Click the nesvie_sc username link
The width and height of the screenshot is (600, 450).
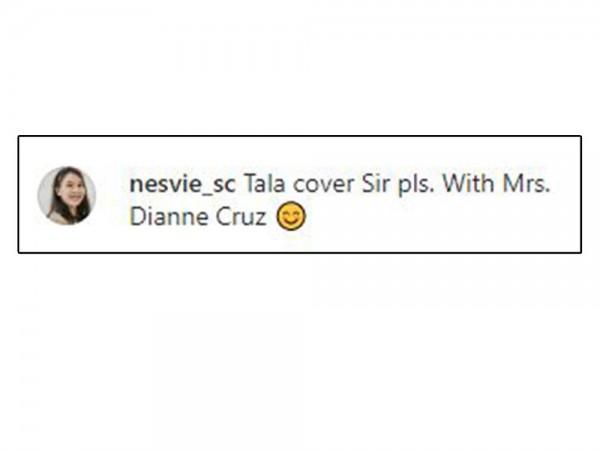pos(183,184)
